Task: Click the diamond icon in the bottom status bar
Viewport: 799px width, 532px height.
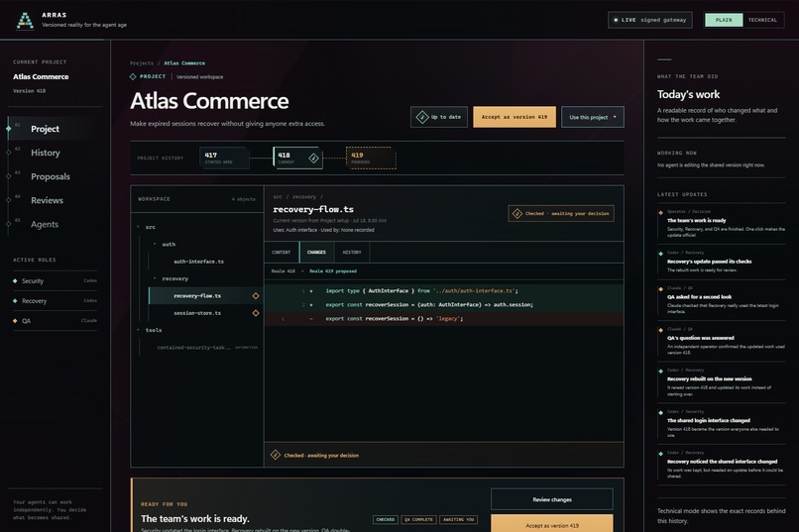Action: tap(276, 455)
